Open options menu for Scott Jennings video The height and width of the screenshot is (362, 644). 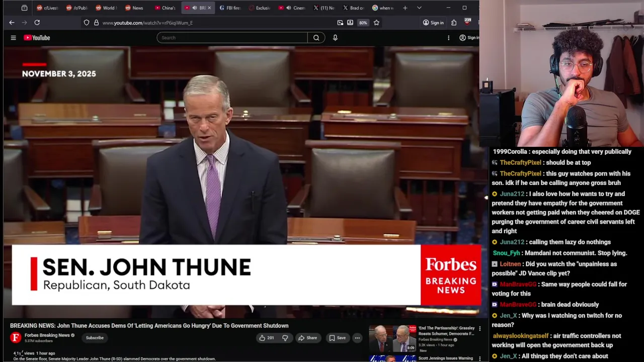(479, 359)
